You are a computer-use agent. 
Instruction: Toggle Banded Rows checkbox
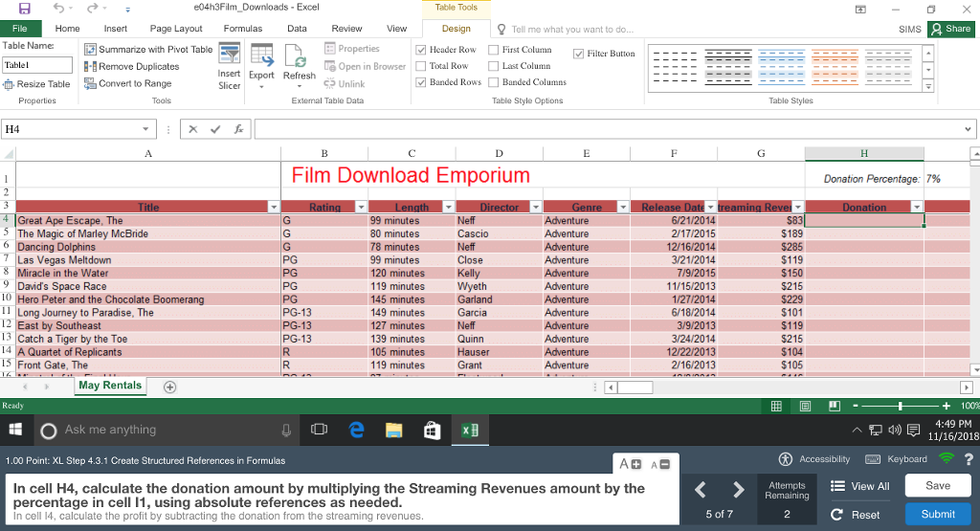[x=421, y=82]
